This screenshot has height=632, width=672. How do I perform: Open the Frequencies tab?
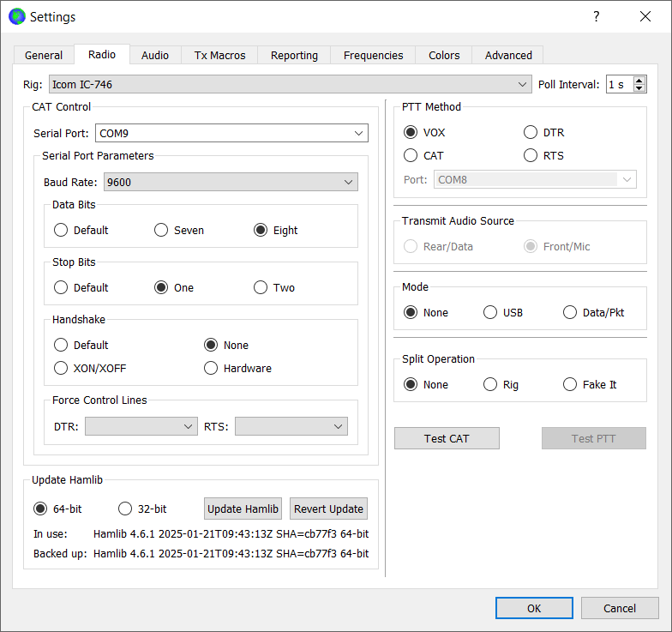coord(373,55)
